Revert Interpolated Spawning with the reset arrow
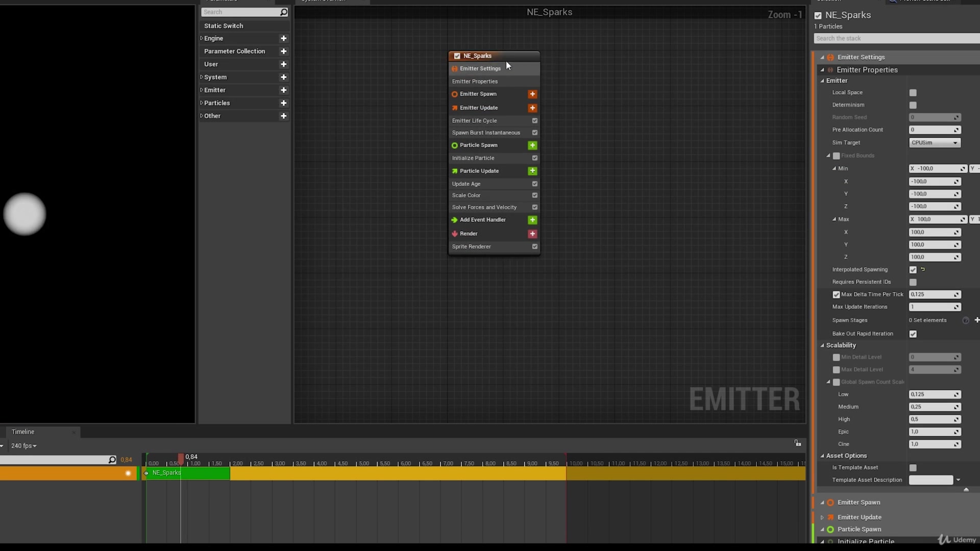 pos(922,269)
